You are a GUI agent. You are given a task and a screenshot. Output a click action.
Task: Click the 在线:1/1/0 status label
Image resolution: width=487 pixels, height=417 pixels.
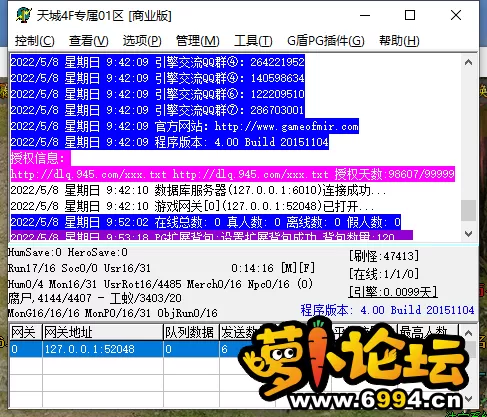click(384, 274)
